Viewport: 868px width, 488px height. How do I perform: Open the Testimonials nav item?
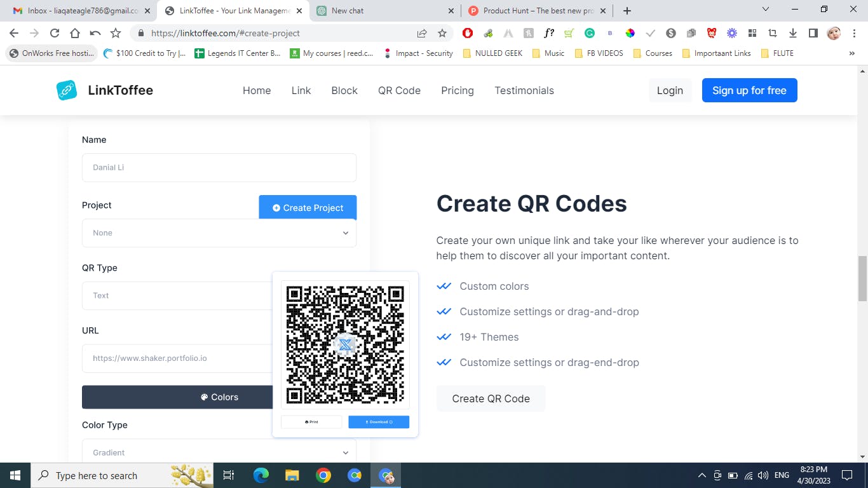click(524, 90)
